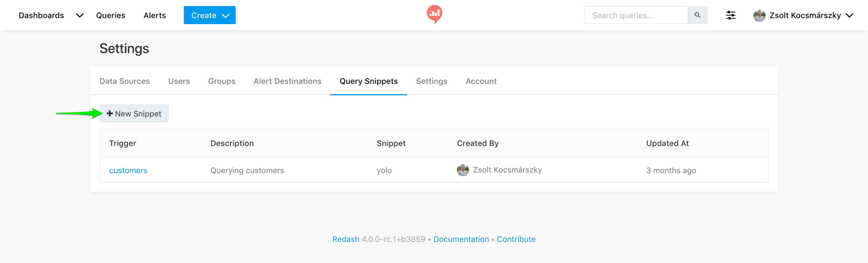Follow the Contribute footer link
This screenshot has width=868, height=263.
click(x=516, y=239)
